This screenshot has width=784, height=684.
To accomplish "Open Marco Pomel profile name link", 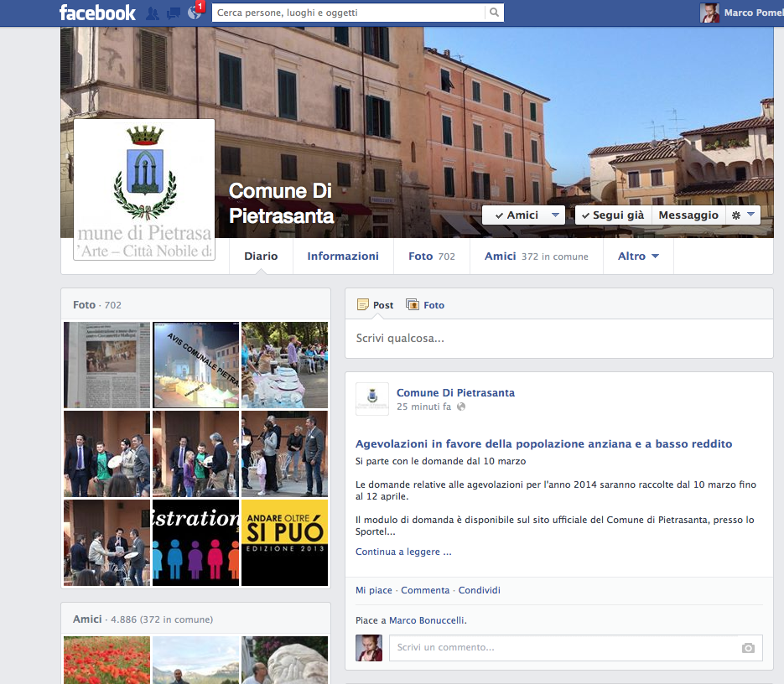I will tap(754, 13).
